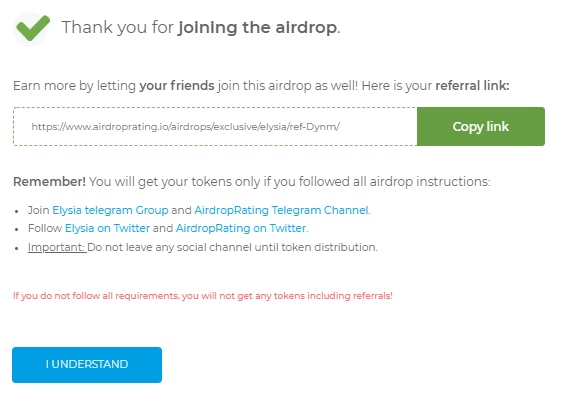Click the bold 'referral link:' label
This screenshot has height=396, width=573.
click(x=472, y=86)
